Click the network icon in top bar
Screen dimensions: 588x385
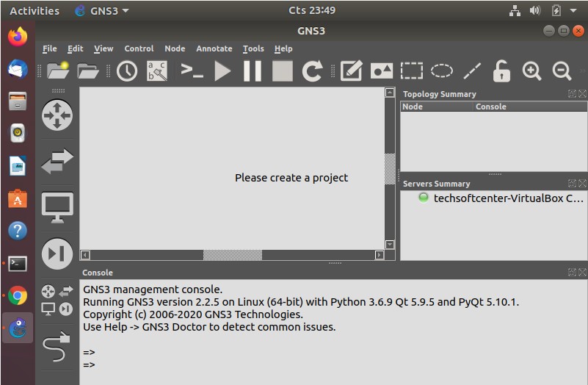point(515,10)
